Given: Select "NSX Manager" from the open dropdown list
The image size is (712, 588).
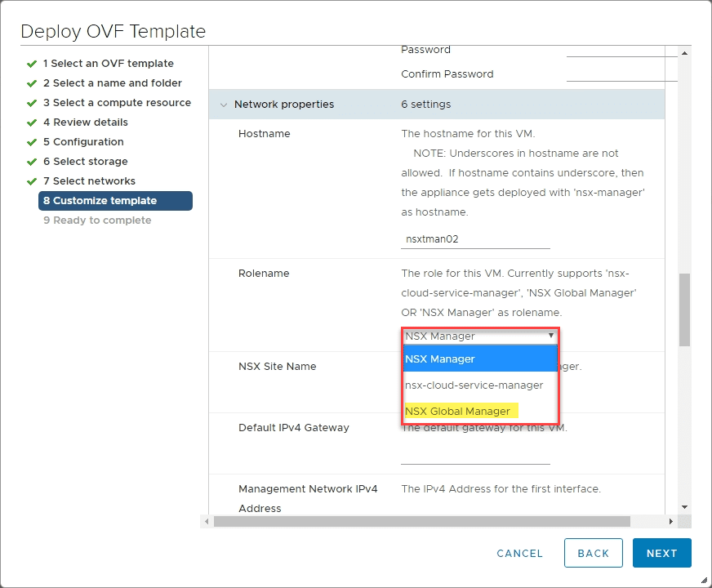Looking at the screenshot, I should click(440, 359).
